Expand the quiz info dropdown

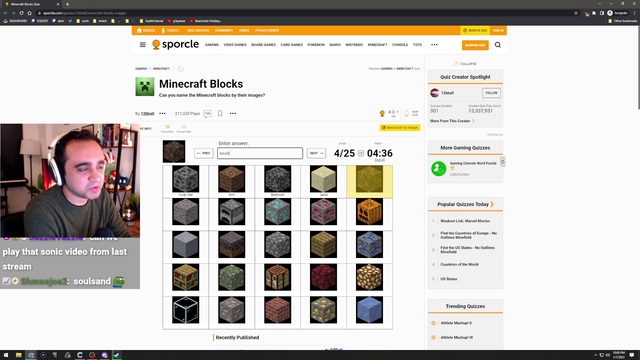click(147, 129)
